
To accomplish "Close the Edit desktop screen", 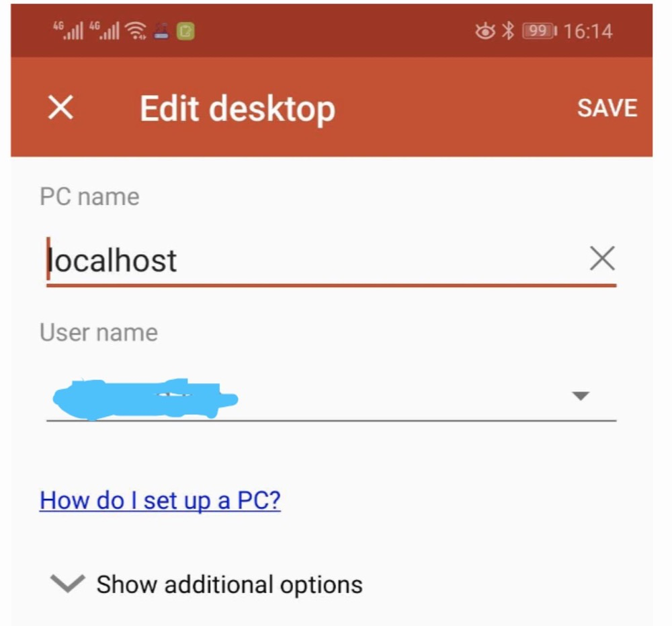I will point(60,107).
